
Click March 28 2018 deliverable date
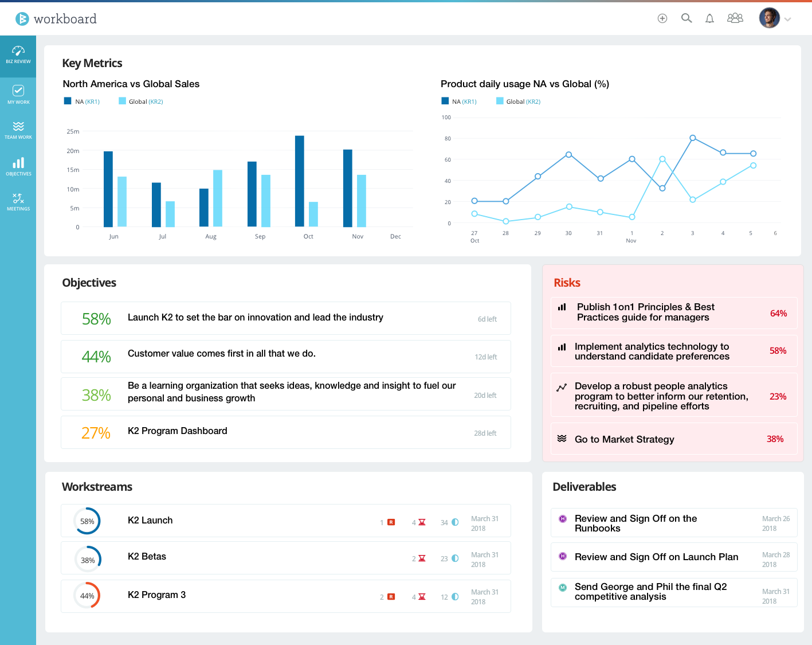click(776, 560)
